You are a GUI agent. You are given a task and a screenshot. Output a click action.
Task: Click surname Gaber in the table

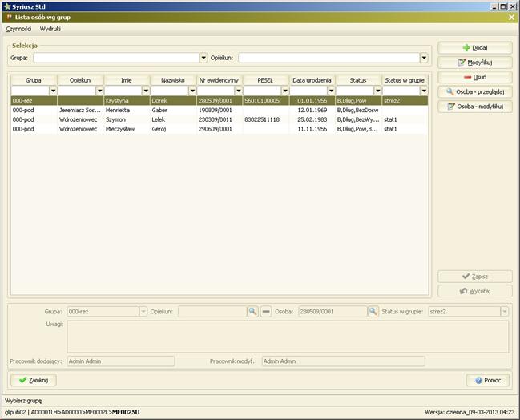coord(159,110)
